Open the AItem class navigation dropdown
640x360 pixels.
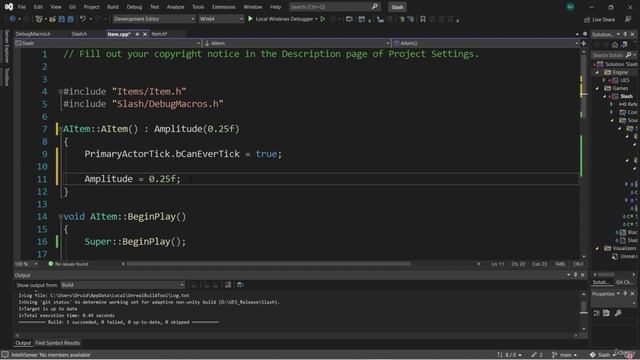tap(297, 43)
